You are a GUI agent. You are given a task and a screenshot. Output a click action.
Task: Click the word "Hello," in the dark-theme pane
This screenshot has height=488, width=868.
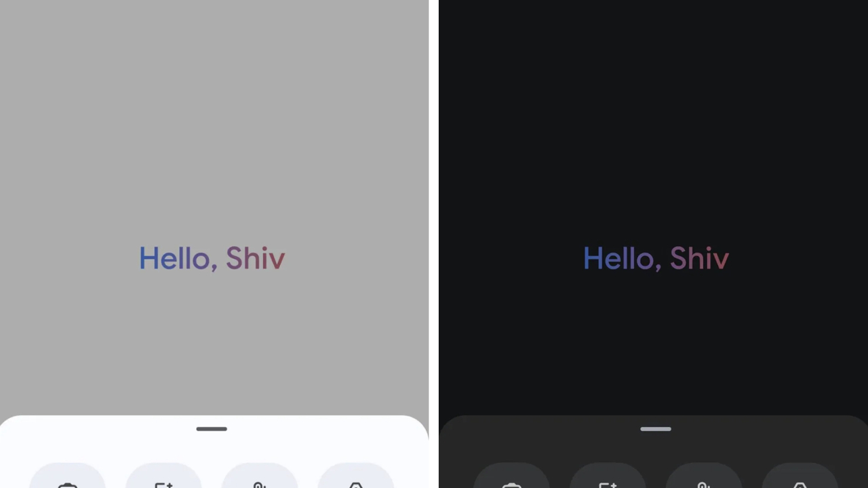pyautogui.click(x=622, y=259)
